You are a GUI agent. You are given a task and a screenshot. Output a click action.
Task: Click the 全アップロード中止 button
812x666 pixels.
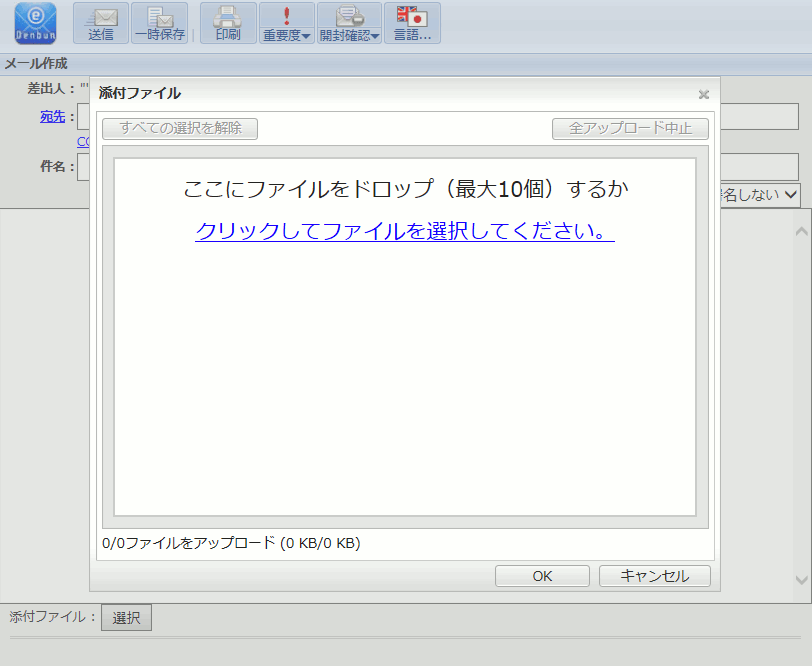tap(630, 128)
